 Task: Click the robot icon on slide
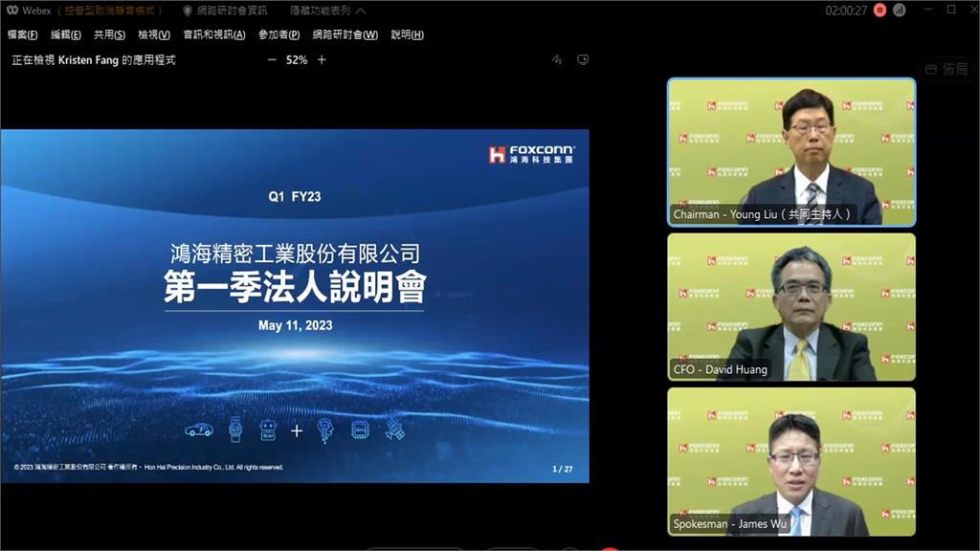268,430
